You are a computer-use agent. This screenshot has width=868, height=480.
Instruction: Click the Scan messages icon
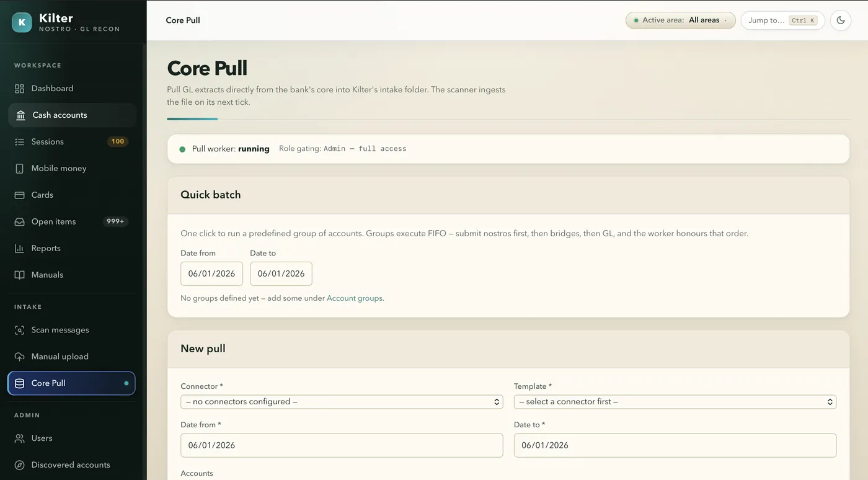[20, 331]
